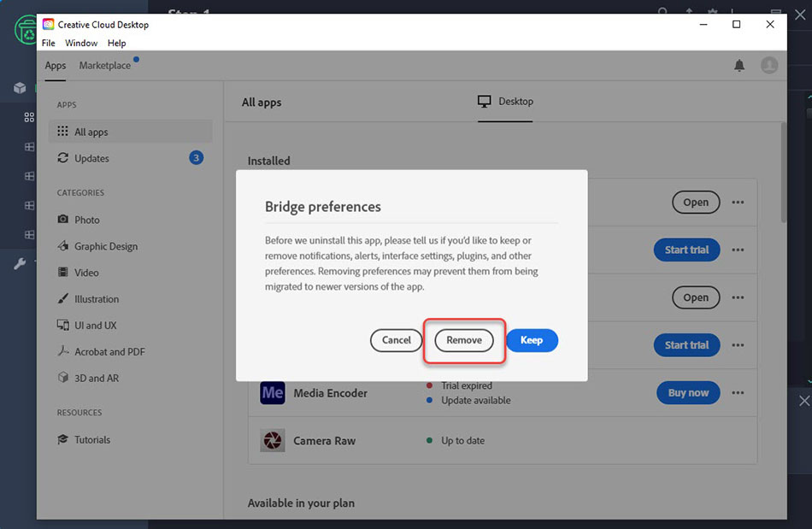Viewport: 812px width, 529px height.
Task: Click the "CATEGORIES" sidebar label
Action: [x=80, y=192]
